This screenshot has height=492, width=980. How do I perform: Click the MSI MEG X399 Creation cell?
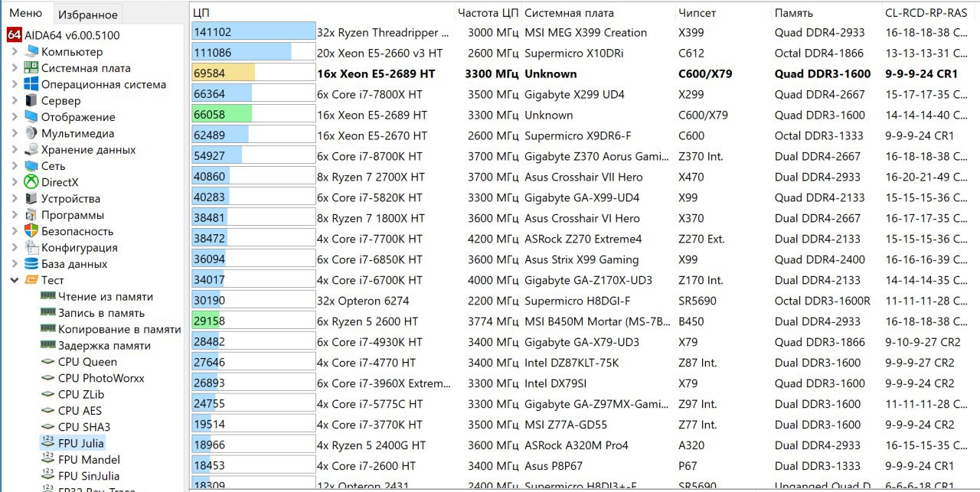click(x=586, y=33)
